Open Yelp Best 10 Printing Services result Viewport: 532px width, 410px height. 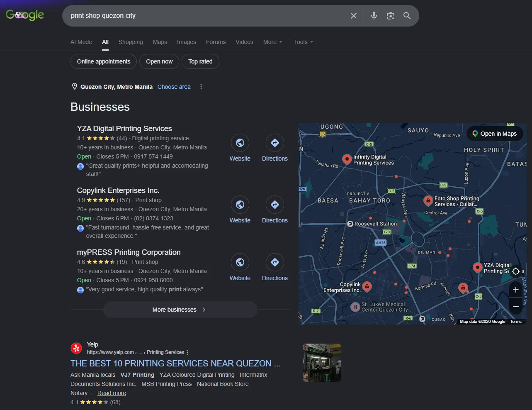coord(175,364)
